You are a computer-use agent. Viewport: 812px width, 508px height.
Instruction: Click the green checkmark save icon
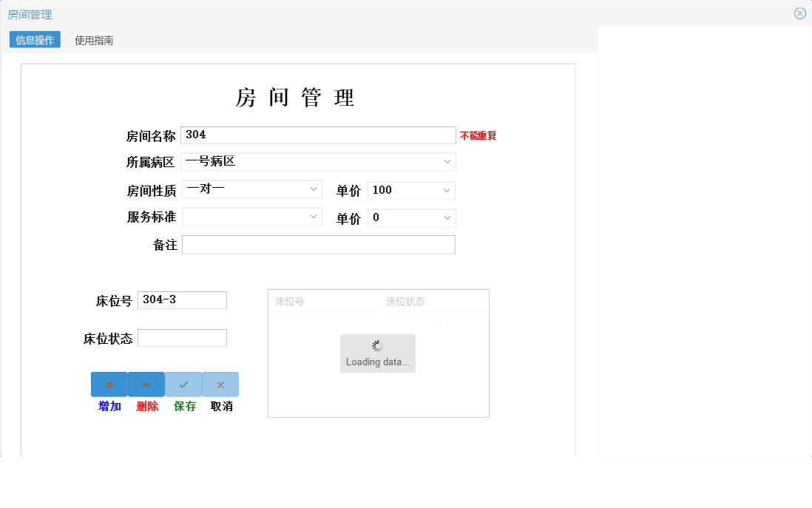pos(183,384)
